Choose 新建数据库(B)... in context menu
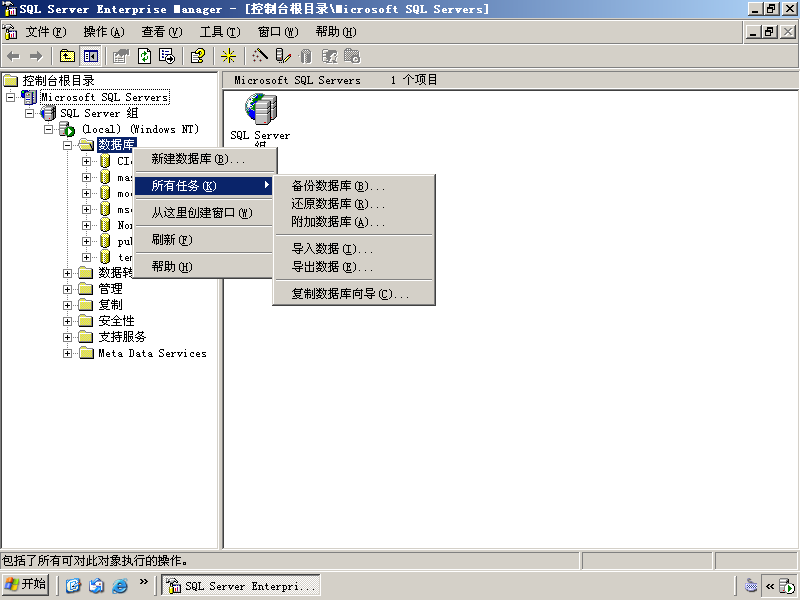This screenshot has width=800, height=600. [x=205, y=159]
